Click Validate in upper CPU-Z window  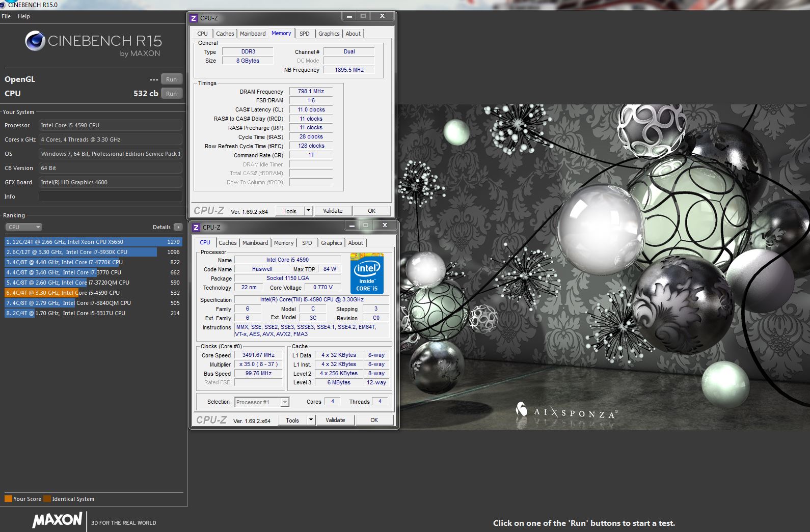(x=333, y=211)
